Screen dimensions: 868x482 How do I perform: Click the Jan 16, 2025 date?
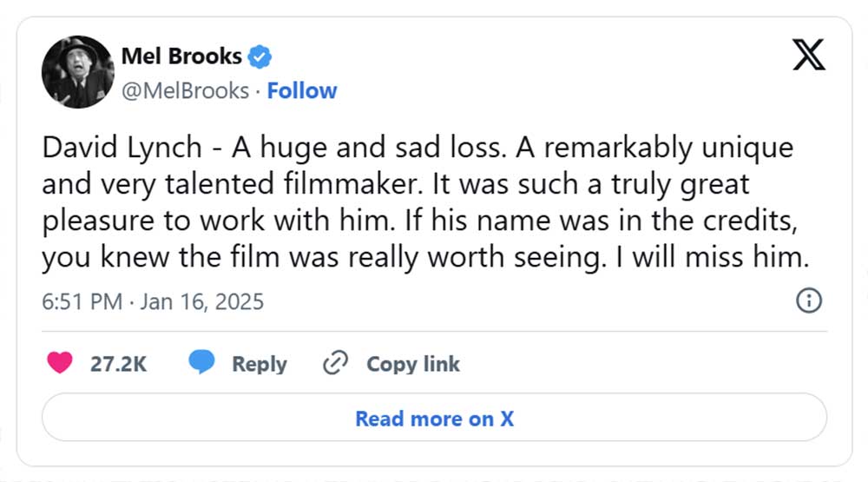coord(201,301)
